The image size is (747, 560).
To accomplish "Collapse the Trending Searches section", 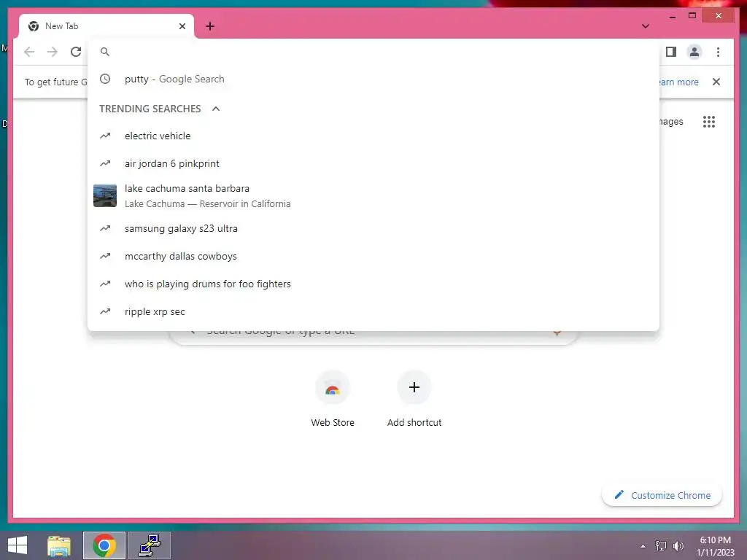I will click(x=216, y=109).
